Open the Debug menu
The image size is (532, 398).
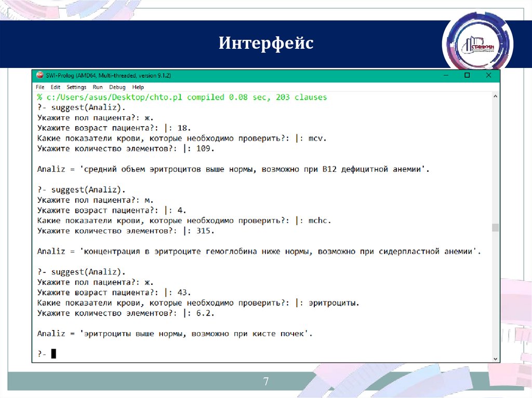(117, 87)
